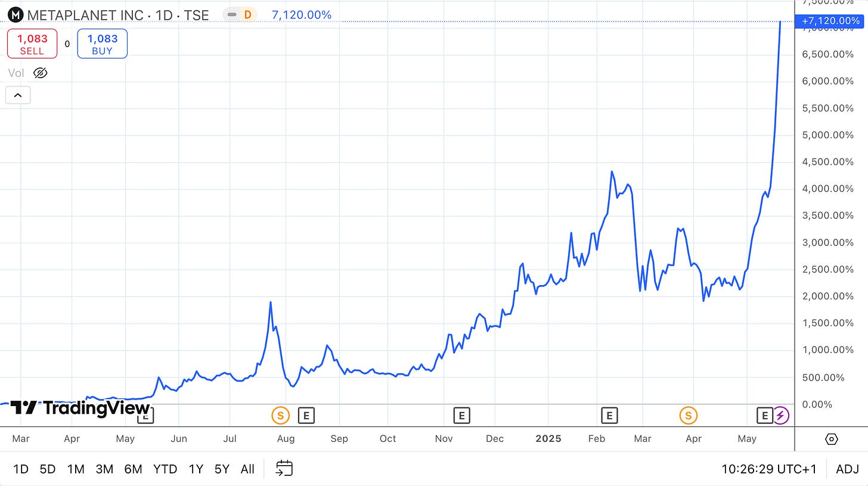Select the 3M time range
Viewport: 868px width, 486px height.
coord(104,469)
